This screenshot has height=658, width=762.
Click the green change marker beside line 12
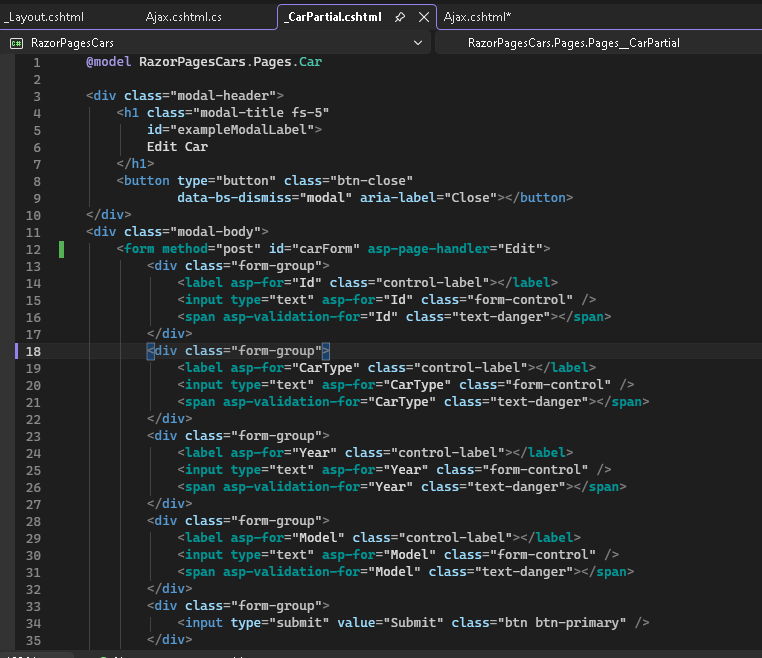pos(61,248)
